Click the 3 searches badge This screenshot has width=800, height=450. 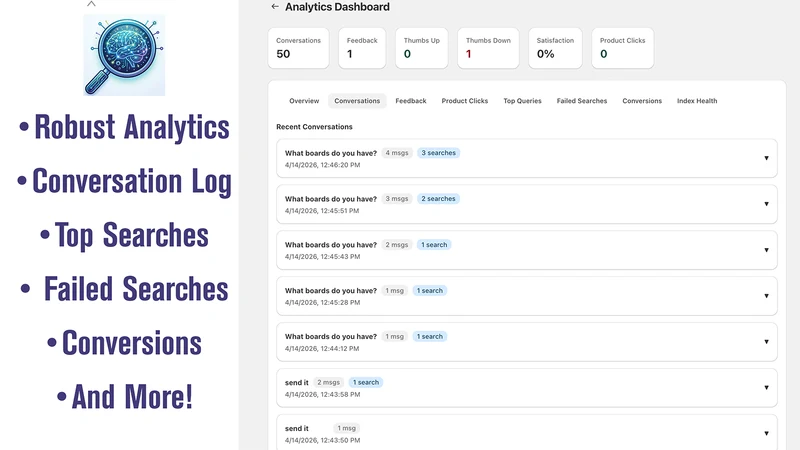(x=438, y=153)
